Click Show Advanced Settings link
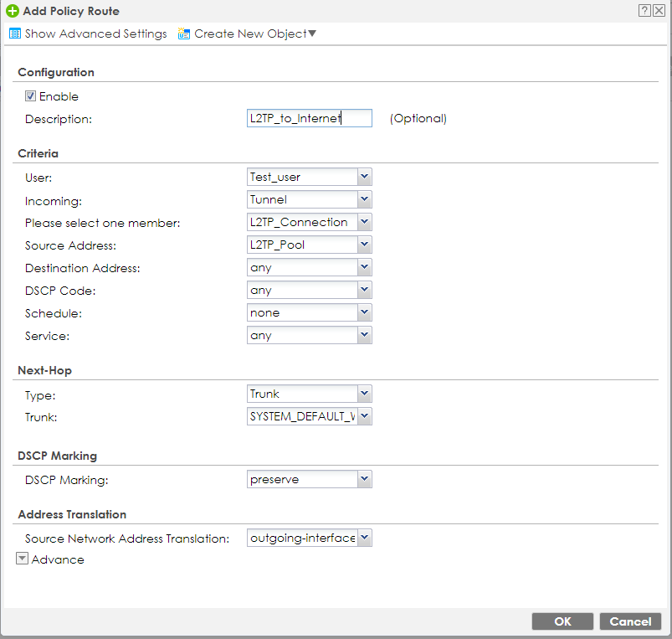The image size is (672, 639). click(x=95, y=34)
